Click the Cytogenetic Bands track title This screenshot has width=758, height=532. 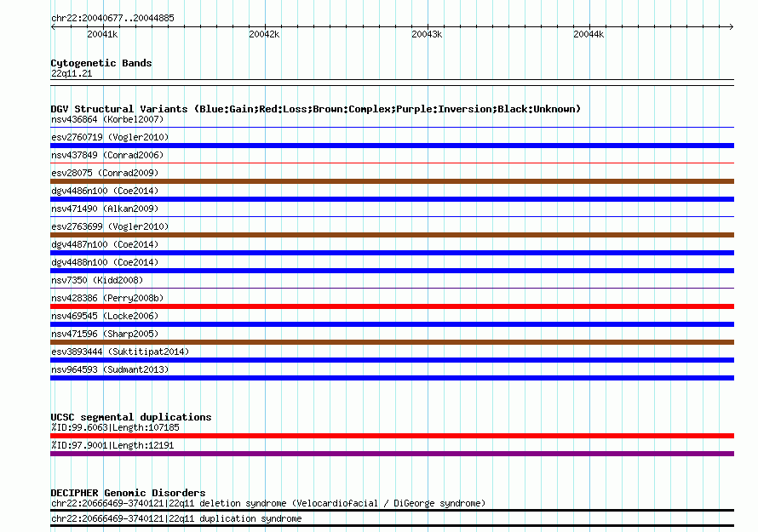tap(101, 63)
